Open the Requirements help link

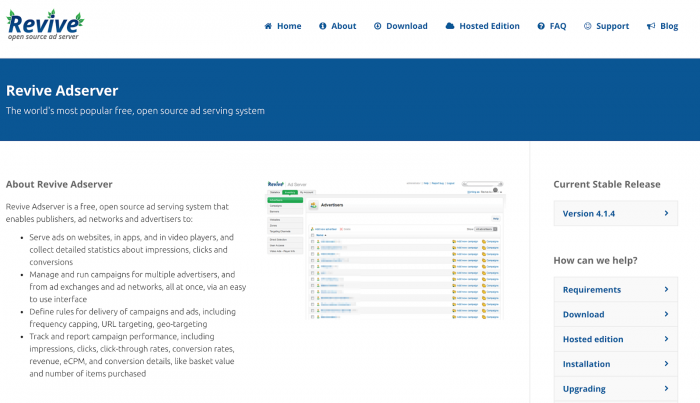(x=616, y=289)
